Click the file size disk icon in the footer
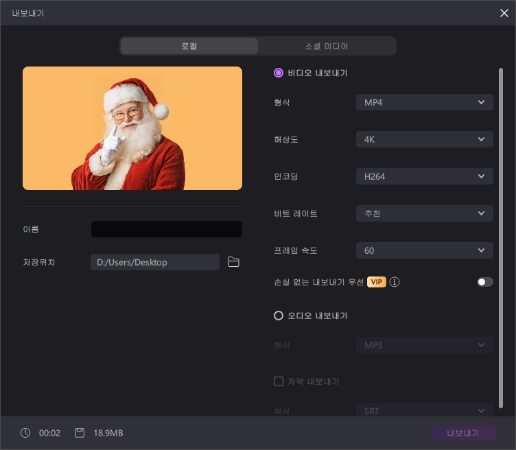 tap(80, 433)
